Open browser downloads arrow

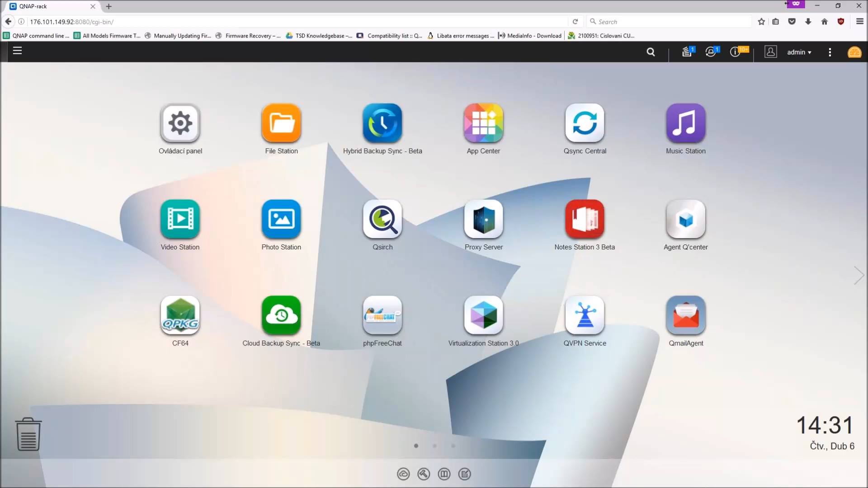808,22
